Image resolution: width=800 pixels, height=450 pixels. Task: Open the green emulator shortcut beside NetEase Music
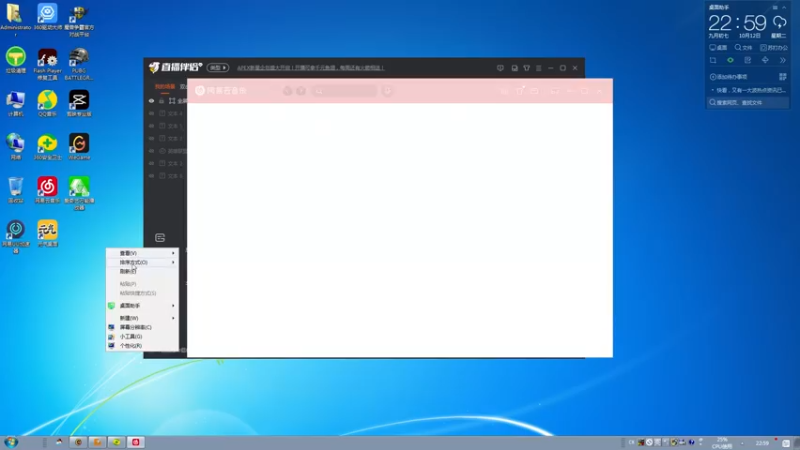79,193
